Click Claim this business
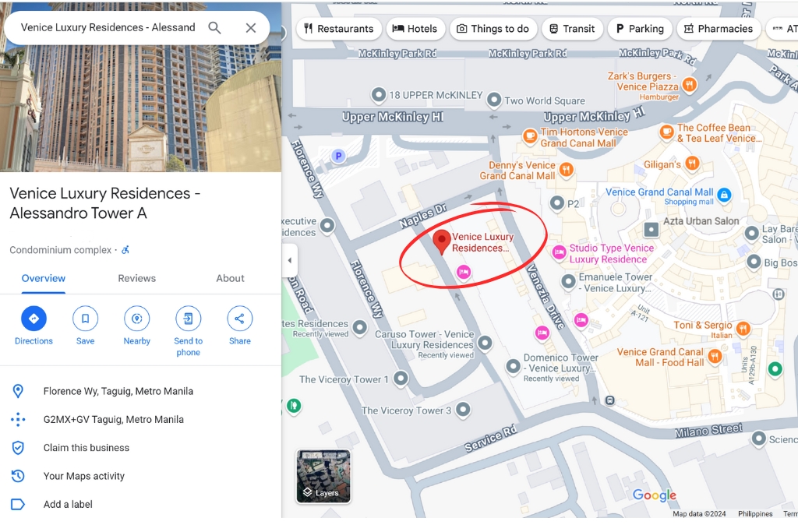 coord(140,448)
